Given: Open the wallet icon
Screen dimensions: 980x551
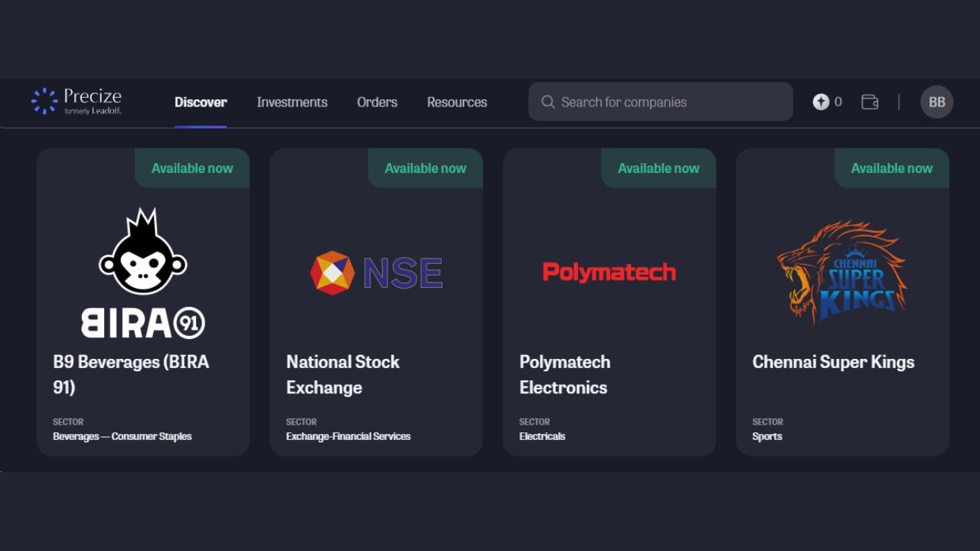Looking at the screenshot, I should coord(870,102).
